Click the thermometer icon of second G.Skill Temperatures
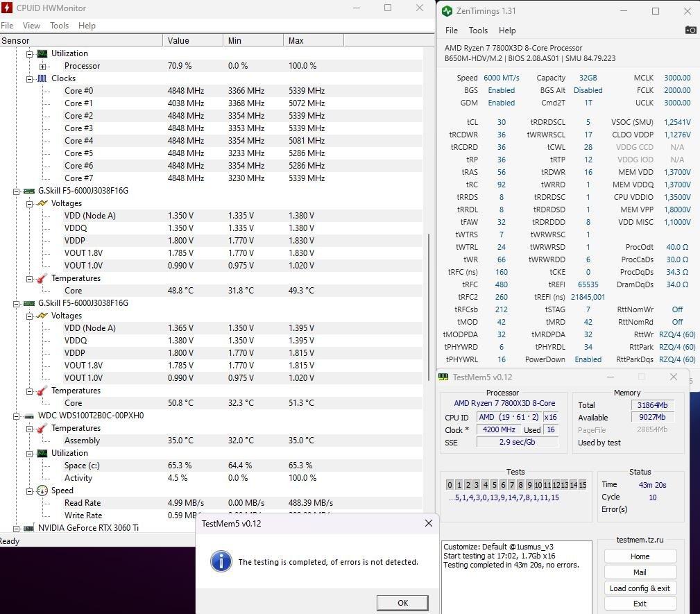Image resolution: width=700 pixels, height=614 pixels. tap(42, 391)
